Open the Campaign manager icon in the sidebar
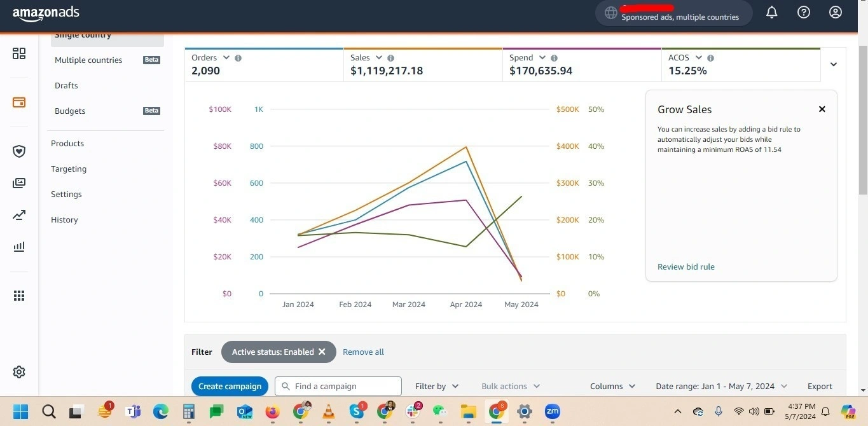The height and width of the screenshot is (426, 868). (18, 102)
